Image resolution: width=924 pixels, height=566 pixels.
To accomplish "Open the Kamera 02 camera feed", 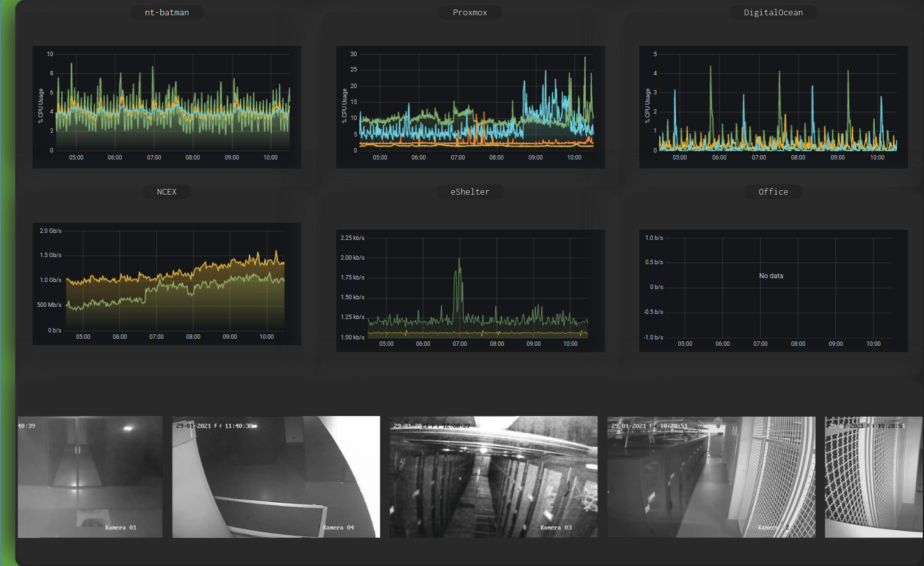I will pyautogui.click(x=711, y=477).
